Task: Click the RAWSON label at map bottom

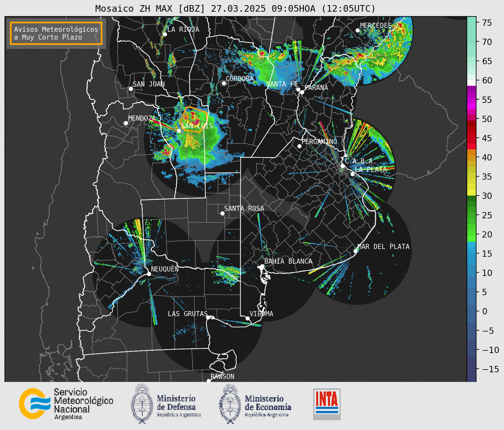Action: [x=222, y=376]
